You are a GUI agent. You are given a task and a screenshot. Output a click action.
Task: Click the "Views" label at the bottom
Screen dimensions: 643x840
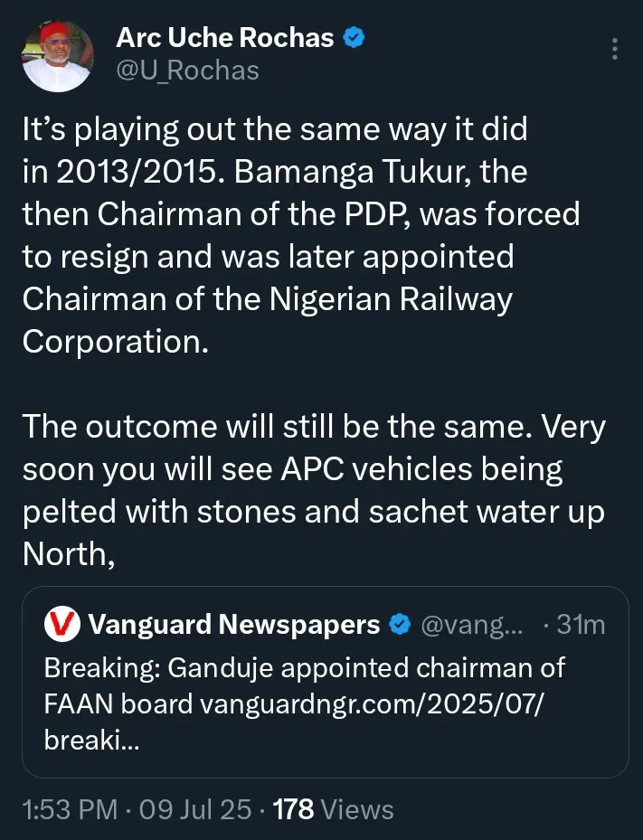(355, 809)
